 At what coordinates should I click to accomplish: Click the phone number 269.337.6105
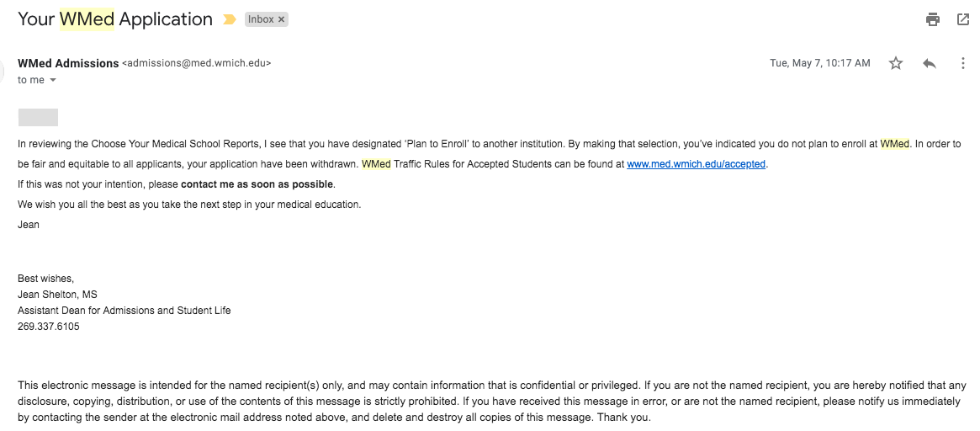pos(49,327)
